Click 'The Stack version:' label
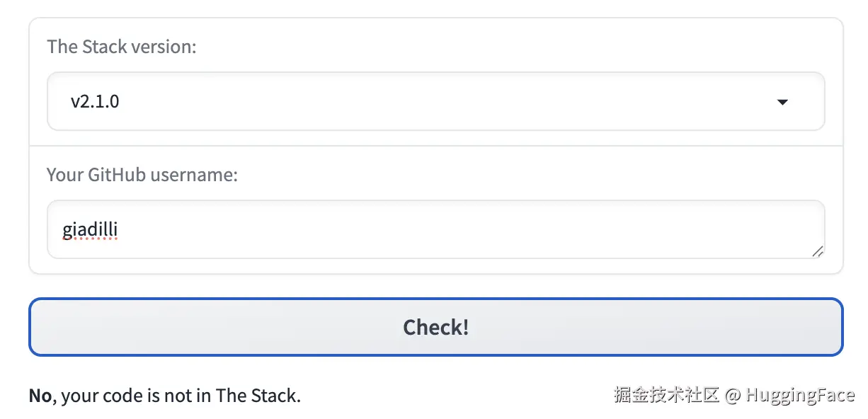This screenshot has height=419, width=868. (122, 47)
